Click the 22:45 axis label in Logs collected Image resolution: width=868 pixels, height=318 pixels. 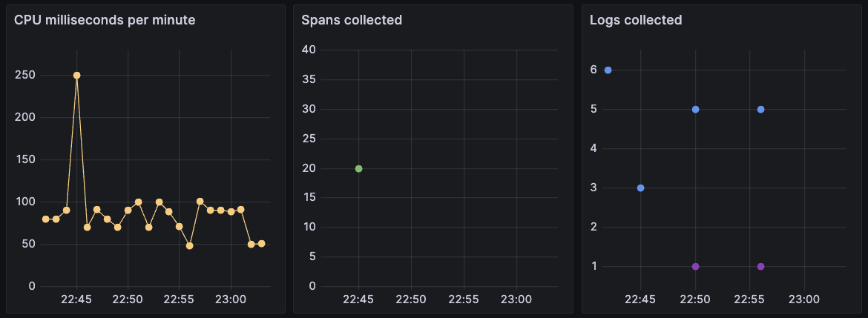tap(640, 299)
